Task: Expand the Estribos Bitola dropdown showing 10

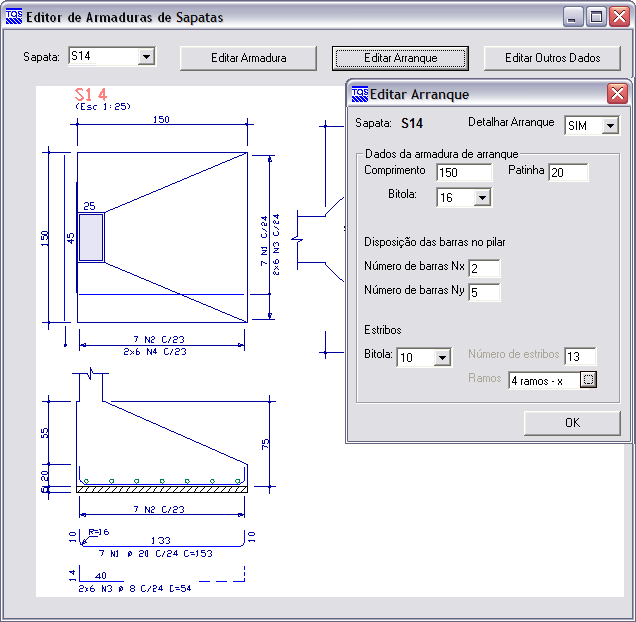Action: coord(441,357)
